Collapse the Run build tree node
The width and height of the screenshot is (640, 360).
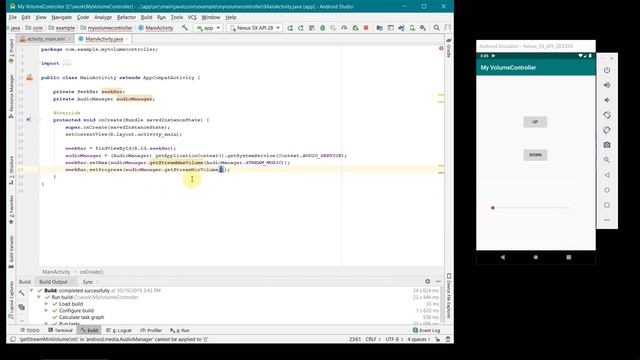(x=39, y=297)
